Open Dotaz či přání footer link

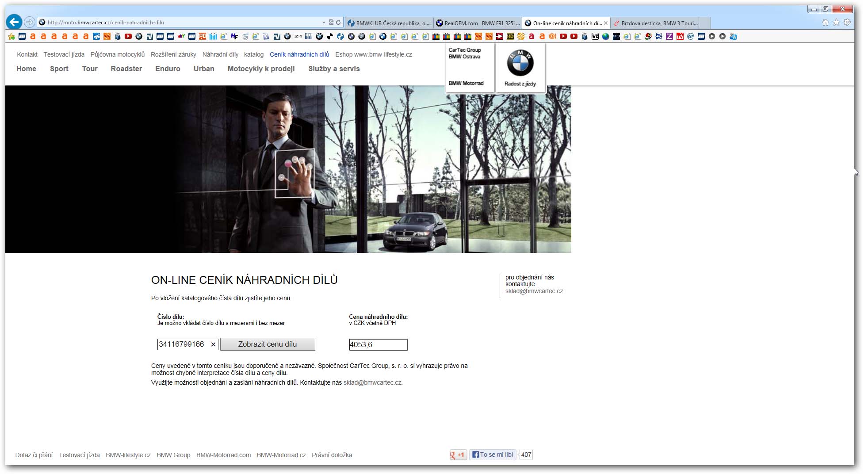34,455
